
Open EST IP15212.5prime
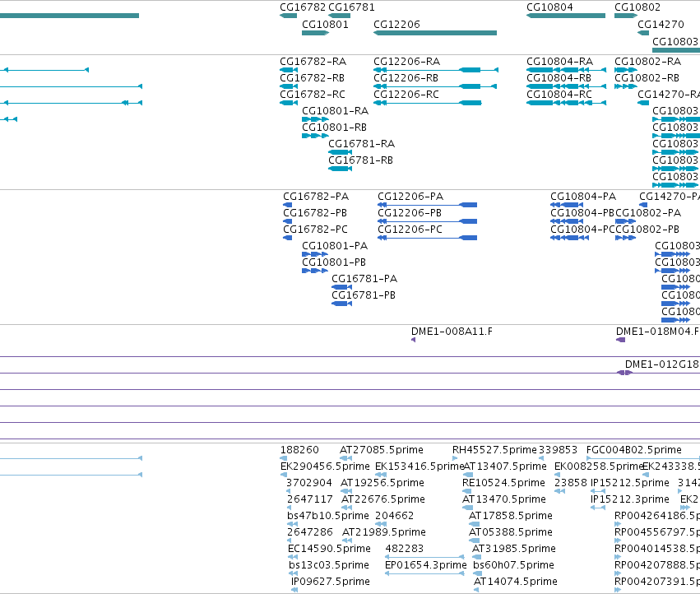630,483
